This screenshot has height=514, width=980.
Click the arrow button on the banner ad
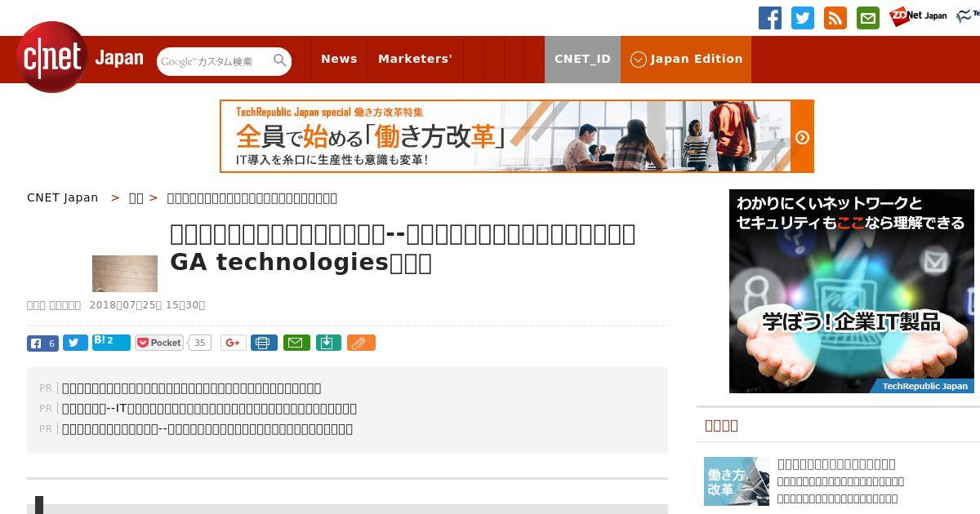802,137
